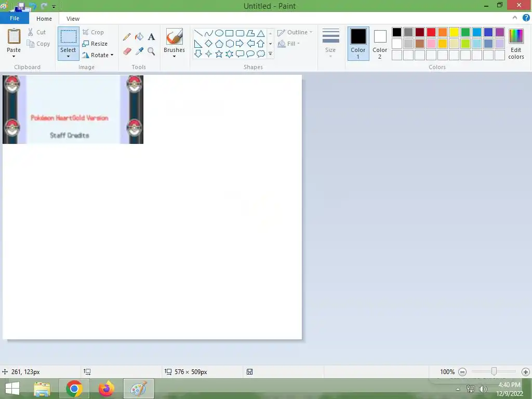This screenshot has width=532, height=399.
Task: Select the Pencil tool
Action: [127, 37]
